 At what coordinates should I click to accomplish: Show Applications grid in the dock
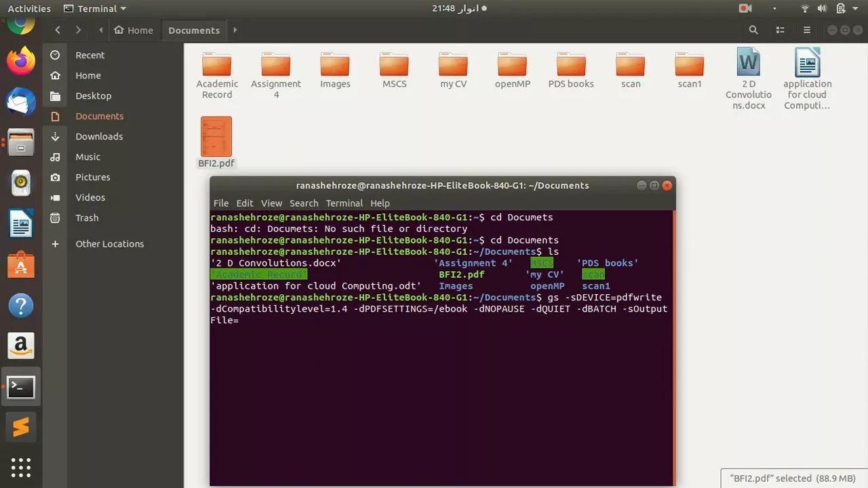point(21,468)
